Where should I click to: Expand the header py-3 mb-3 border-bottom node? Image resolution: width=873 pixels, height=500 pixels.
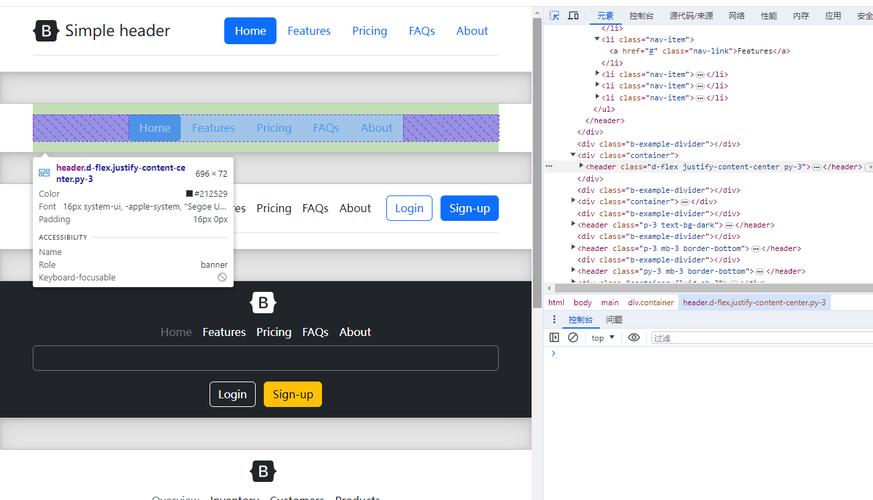point(573,271)
